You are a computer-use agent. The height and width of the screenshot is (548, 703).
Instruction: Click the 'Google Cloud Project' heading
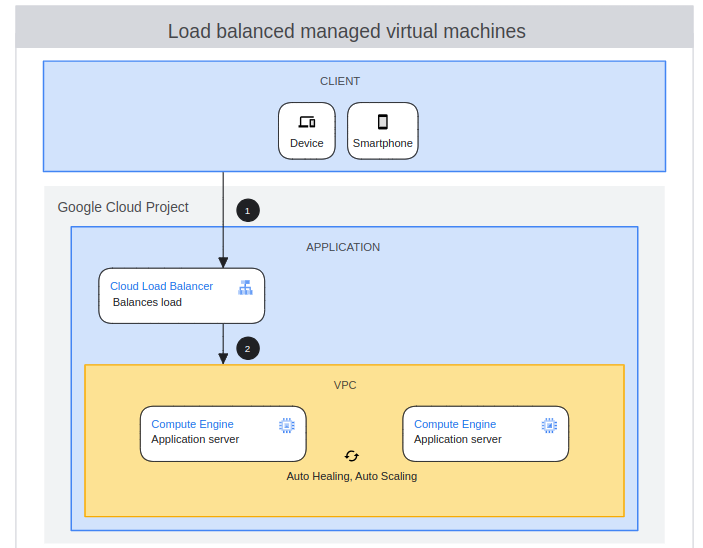pyautogui.click(x=123, y=207)
